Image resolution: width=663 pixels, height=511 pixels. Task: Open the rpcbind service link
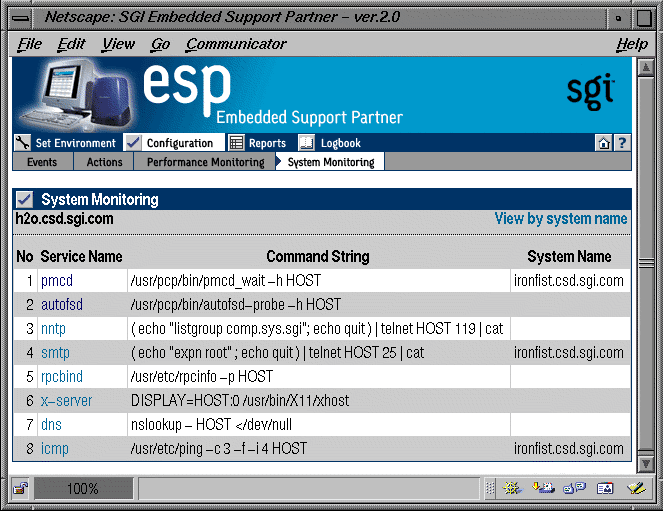pyautogui.click(x=62, y=377)
